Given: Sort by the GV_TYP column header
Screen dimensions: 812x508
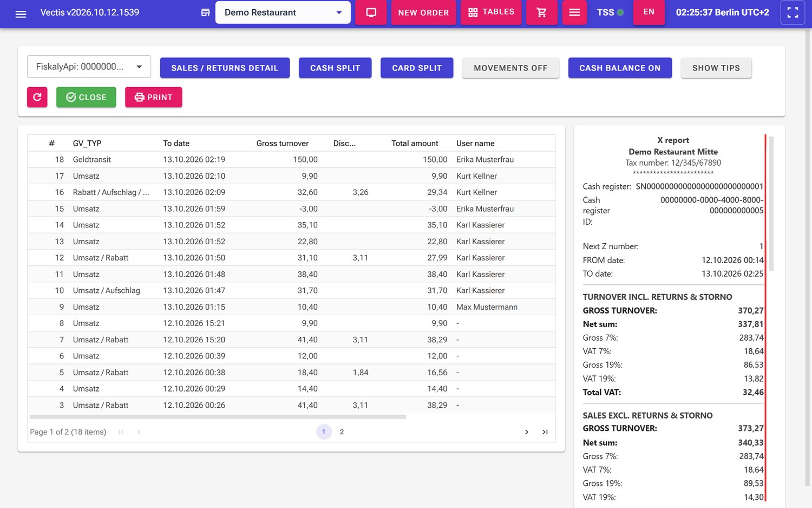Looking at the screenshot, I should tap(87, 144).
